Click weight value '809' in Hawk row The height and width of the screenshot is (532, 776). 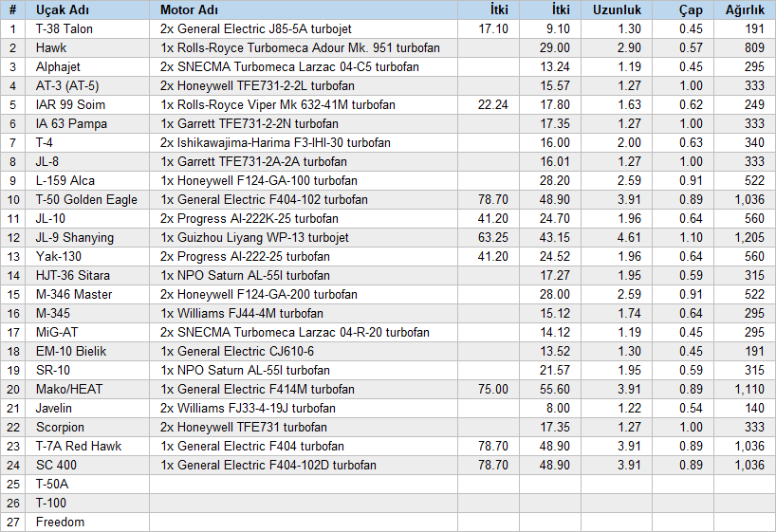(x=754, y=48)
